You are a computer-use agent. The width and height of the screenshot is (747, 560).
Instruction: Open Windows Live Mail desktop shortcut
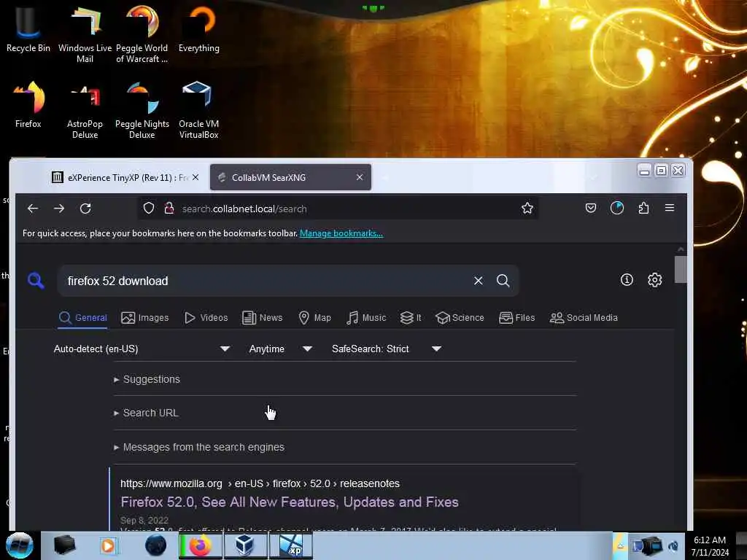point(85,34)
